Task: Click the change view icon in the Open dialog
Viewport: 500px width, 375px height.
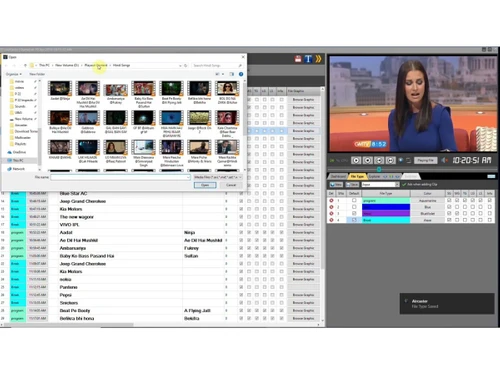Action: pos(218,74)
